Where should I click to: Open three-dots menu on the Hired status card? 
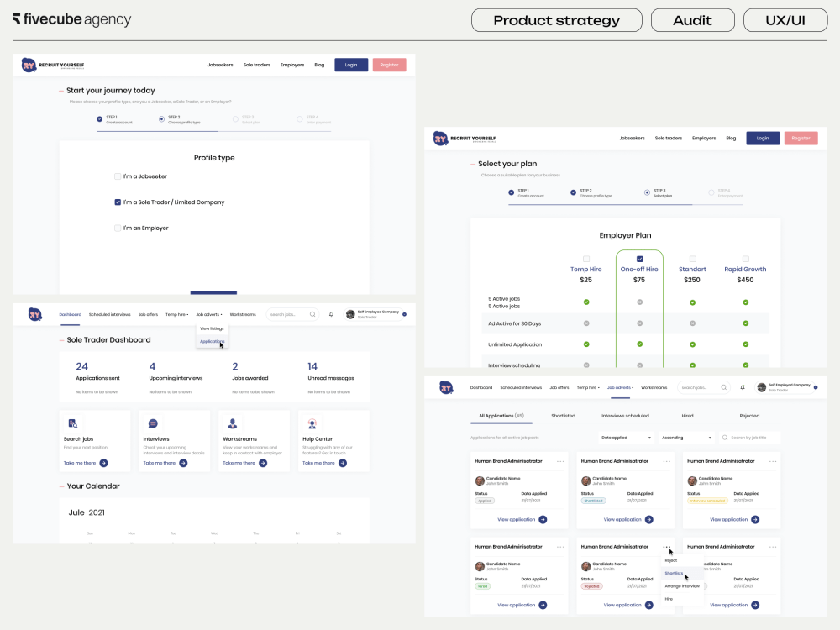(560, 547)
